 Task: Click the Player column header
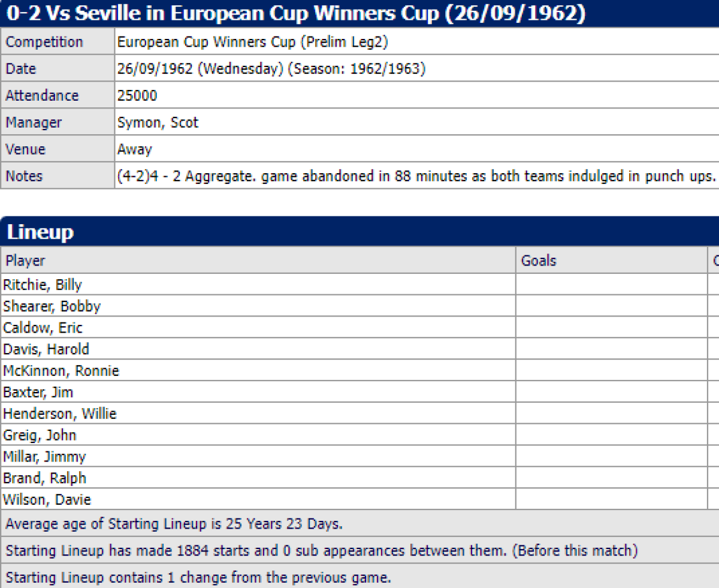click(25, 261)
